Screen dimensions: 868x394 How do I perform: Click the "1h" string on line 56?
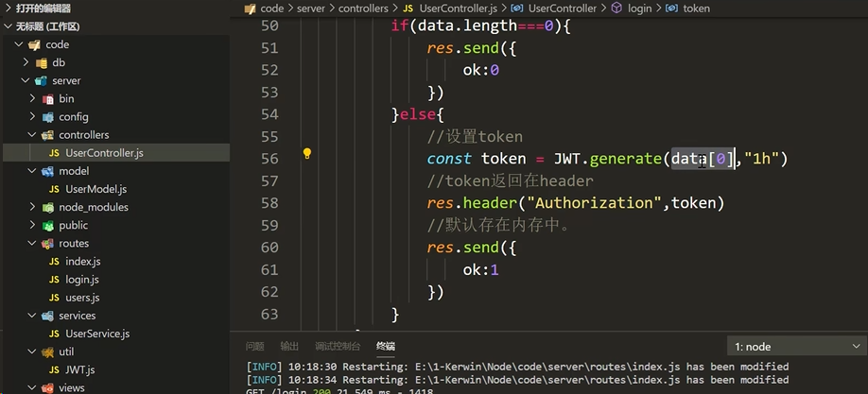coord(762,159)
